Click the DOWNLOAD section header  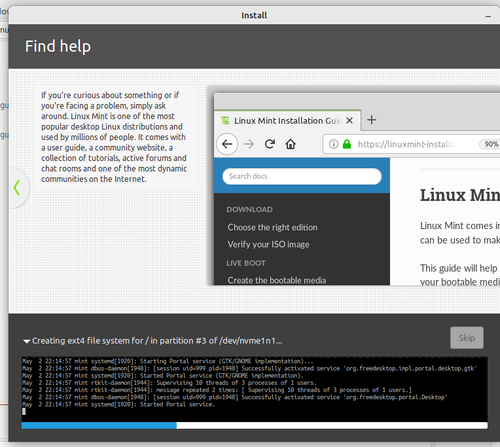coord(250,209)
